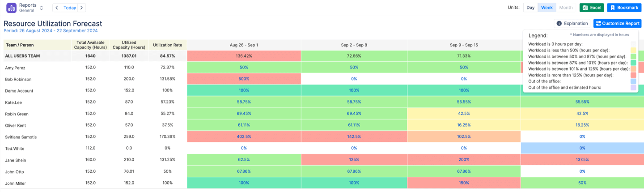This screenshot has height=192, width=644.
Task: Switch units to Month
Action: (x=566, y=8)
